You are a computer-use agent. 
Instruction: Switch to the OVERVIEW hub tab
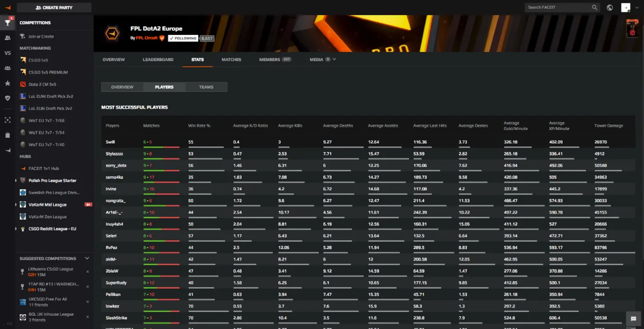click(x=114, y=60)
